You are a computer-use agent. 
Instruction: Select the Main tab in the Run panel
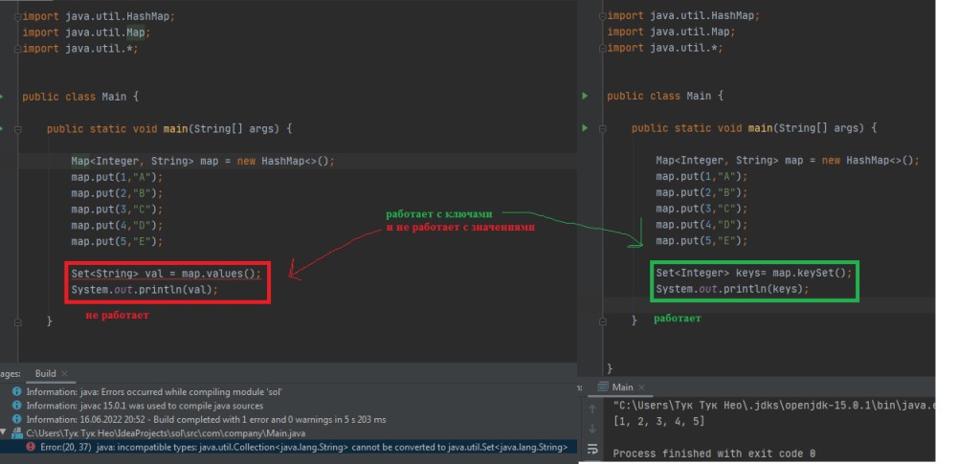pyautogui.click(x=622, y=387)
